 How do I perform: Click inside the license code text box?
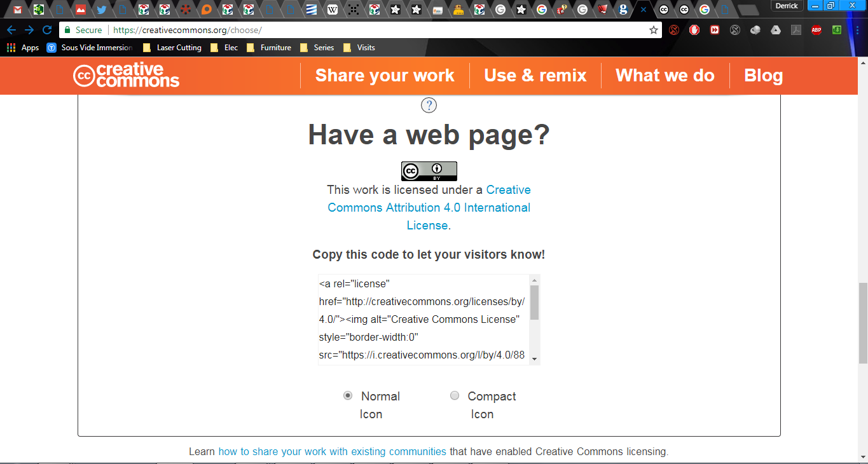click(423, 319)
